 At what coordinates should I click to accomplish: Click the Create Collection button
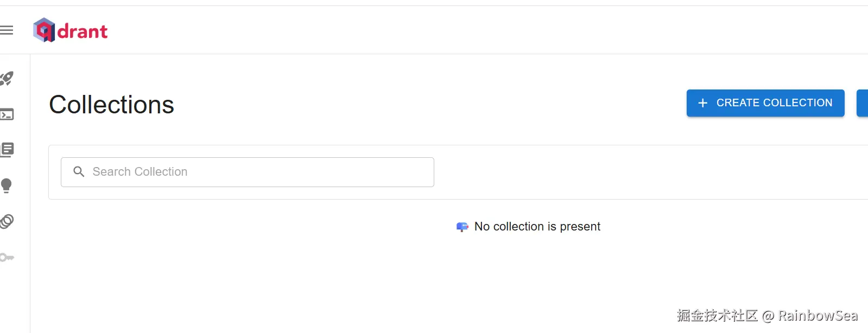click(765, 103)
